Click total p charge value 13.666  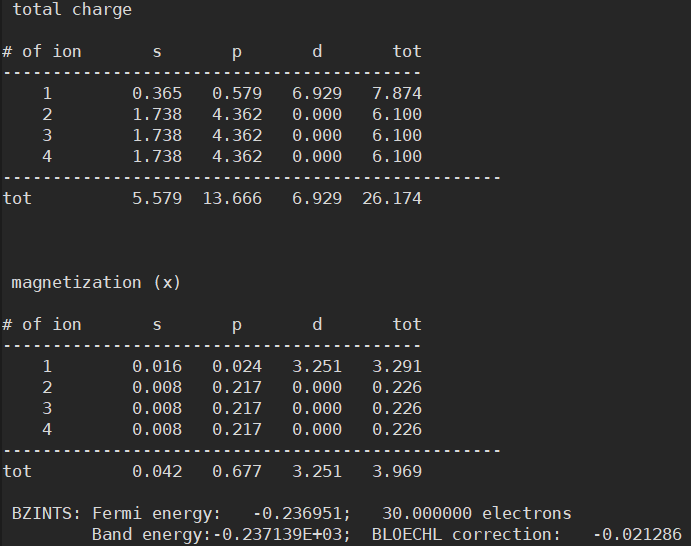pyautogui.click(x=232, y=198)
